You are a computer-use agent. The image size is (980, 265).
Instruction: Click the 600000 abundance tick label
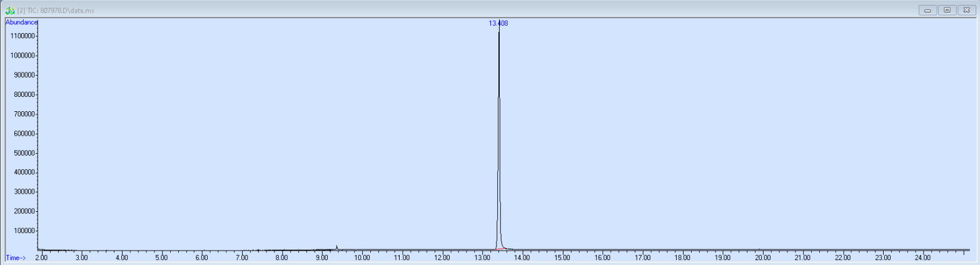tap(24, 134)
